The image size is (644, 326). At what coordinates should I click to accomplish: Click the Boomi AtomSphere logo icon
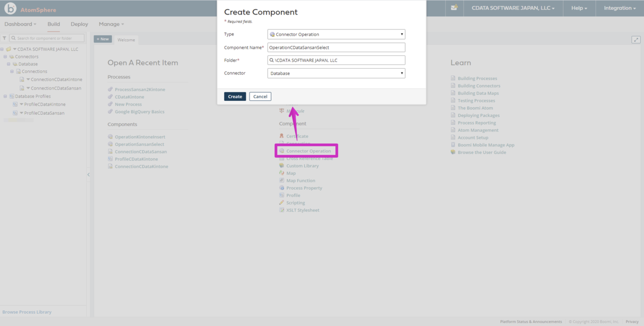tap(10, 9)
